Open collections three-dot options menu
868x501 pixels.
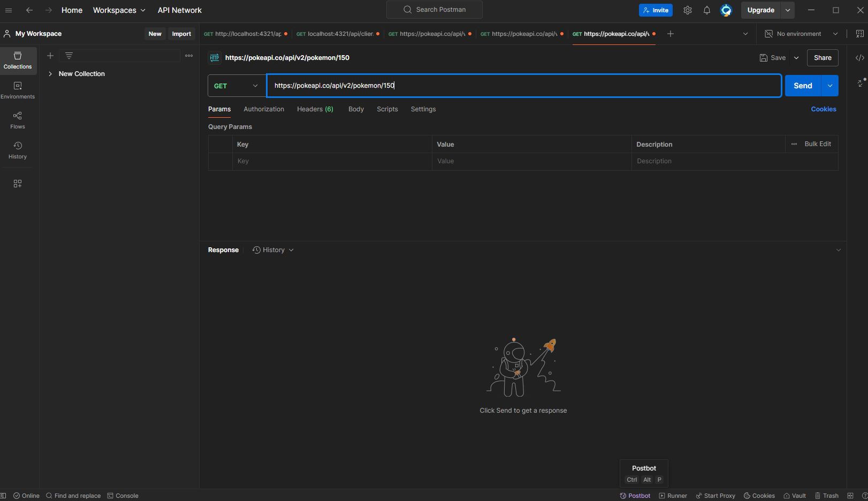189,56
